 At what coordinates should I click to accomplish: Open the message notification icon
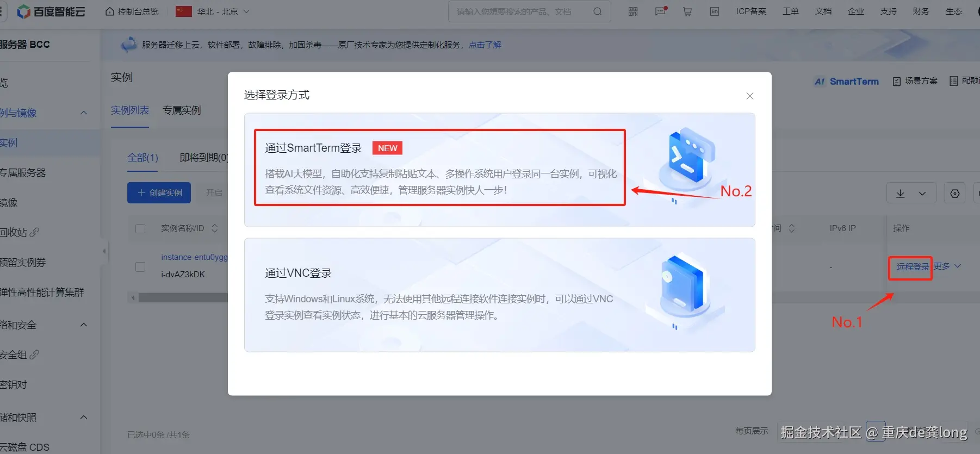click(x=661, y=11)
